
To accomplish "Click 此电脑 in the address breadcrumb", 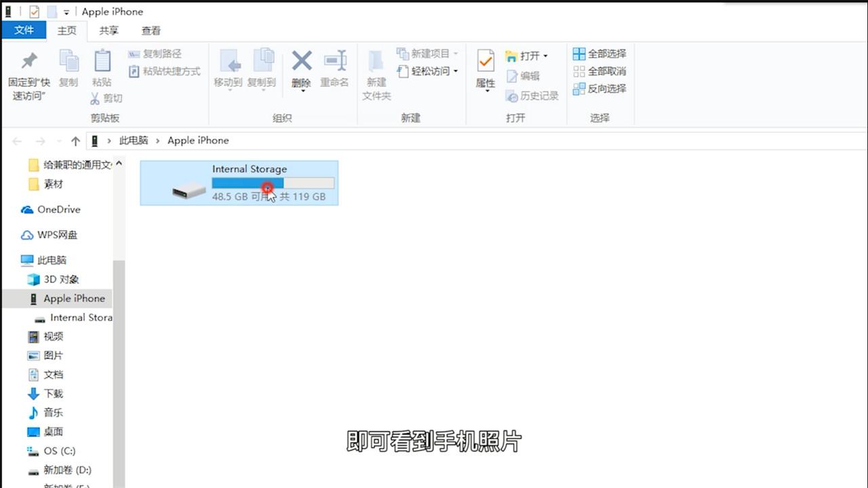I will point(134,140).
